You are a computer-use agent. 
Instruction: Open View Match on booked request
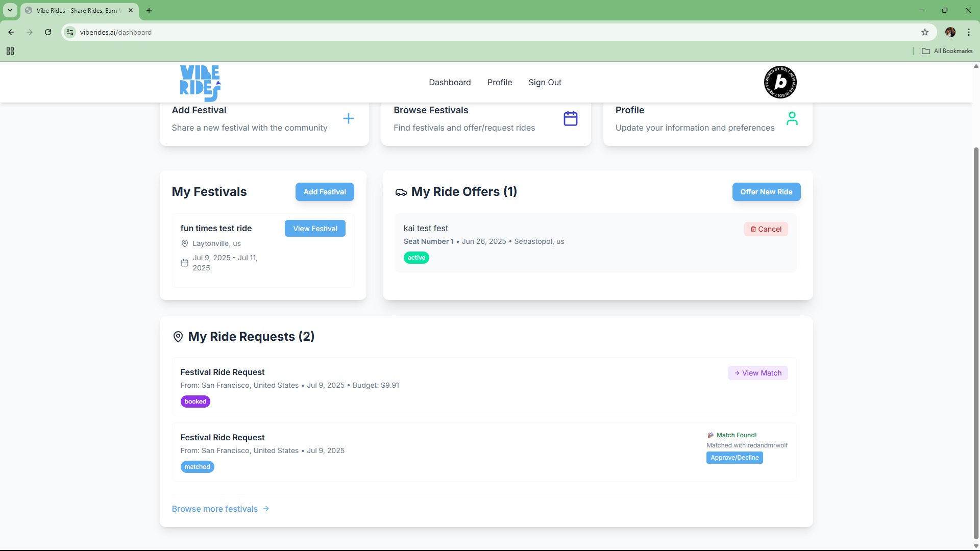tap(757, 373)
